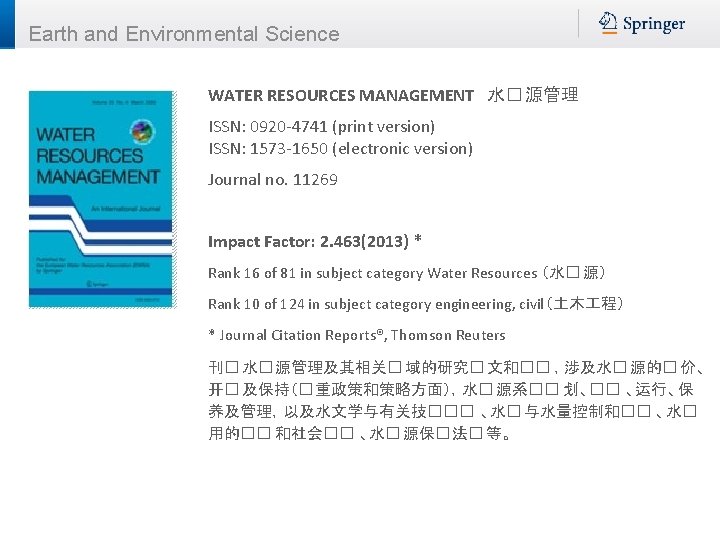Click the Chinese journal title beside the English title
720x540 pixels.
pos(533,95)
